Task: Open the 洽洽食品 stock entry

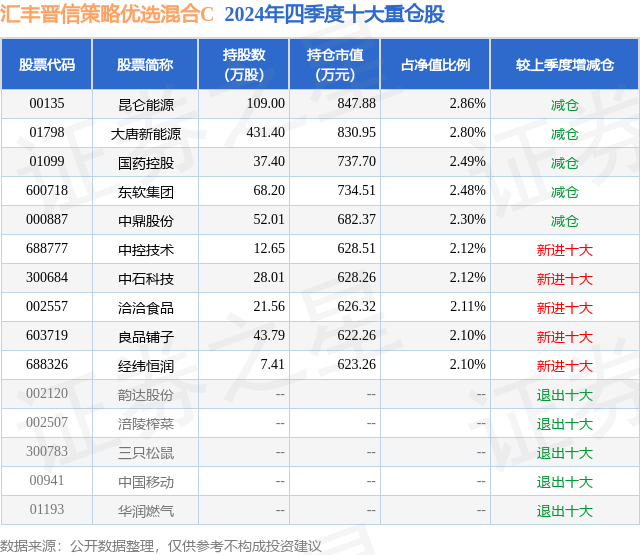Action: click(146, 308)
